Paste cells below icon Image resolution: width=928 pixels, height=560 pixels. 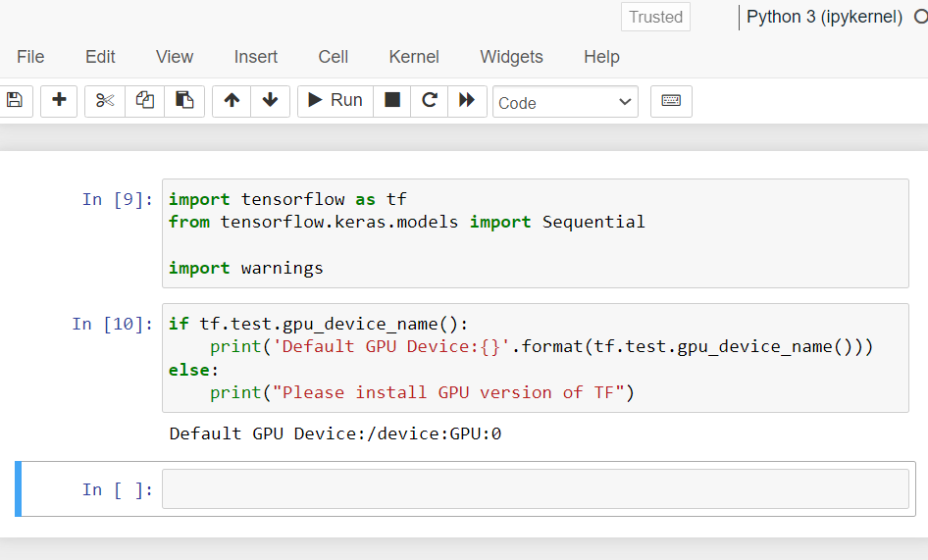pyautogui.click(x=184, y=101)
